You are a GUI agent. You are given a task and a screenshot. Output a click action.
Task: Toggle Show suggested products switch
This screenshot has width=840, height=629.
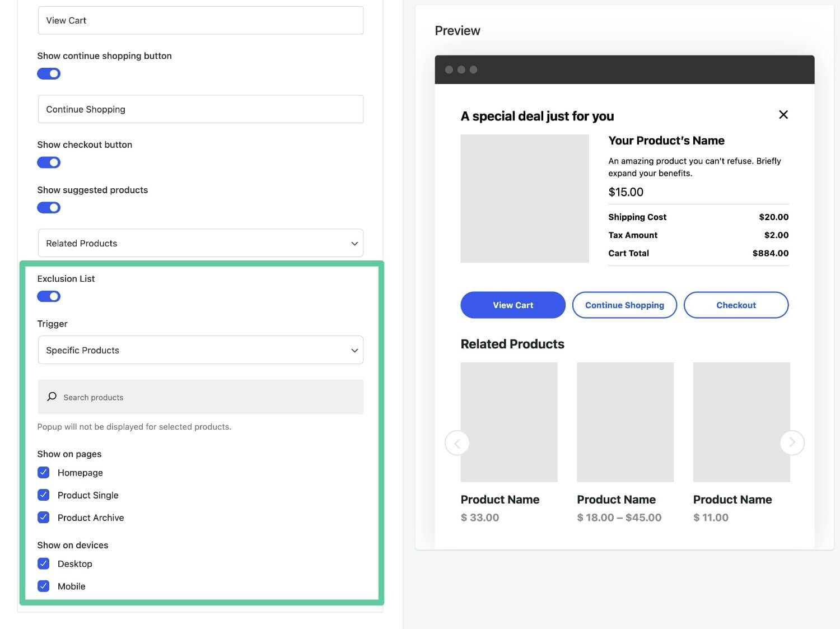[x=49, y=208]
